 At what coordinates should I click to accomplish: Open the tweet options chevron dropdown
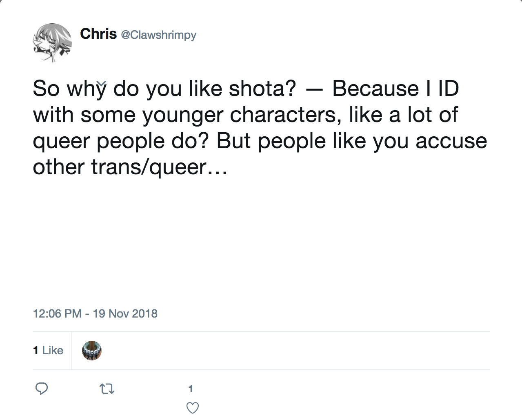[101, 84]
